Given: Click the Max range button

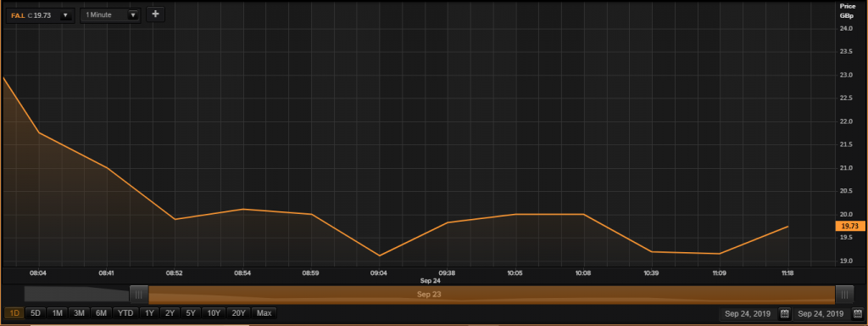Looking at the screenshot, I should click(264, 313).
